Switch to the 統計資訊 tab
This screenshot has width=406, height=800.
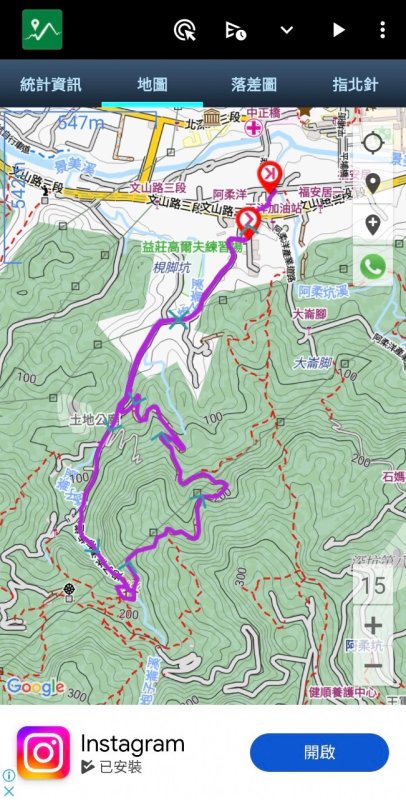[50, 84]
